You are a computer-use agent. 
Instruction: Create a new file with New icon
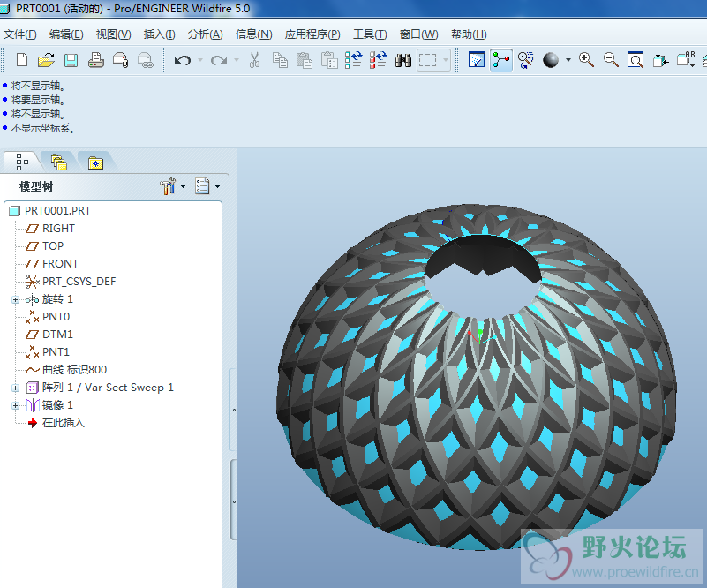22,60
